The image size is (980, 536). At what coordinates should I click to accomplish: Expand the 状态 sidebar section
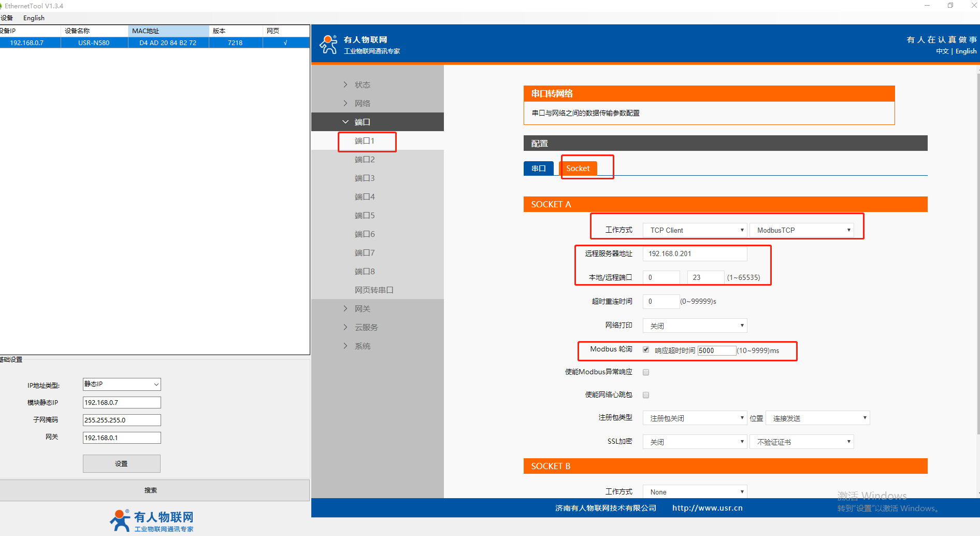point(362,84)
